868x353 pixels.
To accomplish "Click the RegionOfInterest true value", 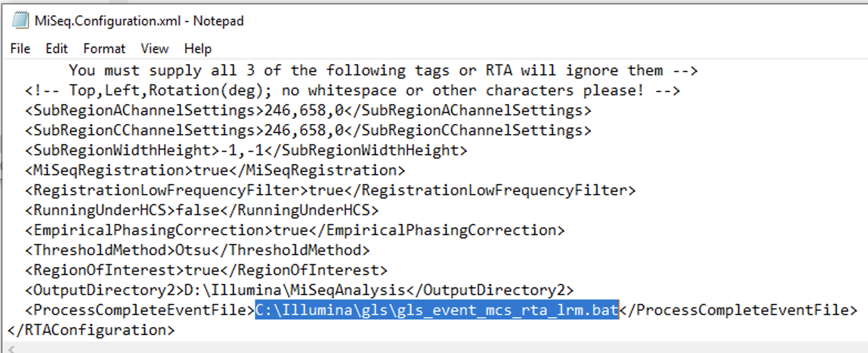I will [x=201, y=270].
